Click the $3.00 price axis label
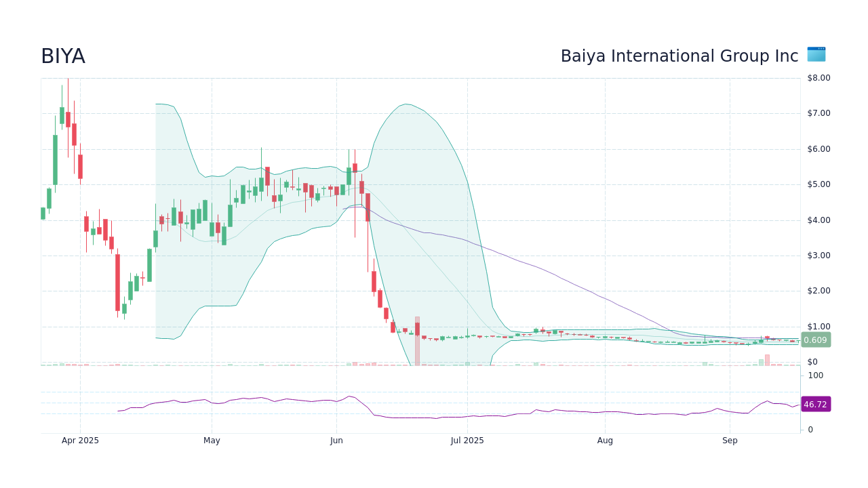The height and width of the screenshot is (488, 868). tap(818, 256)
